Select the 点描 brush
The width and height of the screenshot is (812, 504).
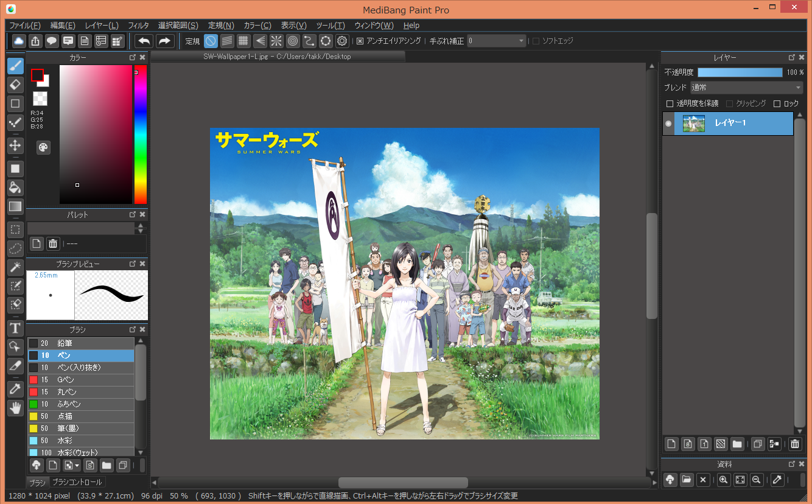coord(81,416)
